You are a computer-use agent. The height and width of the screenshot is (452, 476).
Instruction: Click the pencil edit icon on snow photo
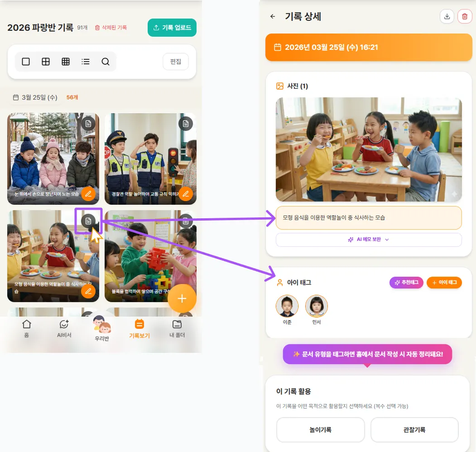pyautogui.click(x=88, y=194)
